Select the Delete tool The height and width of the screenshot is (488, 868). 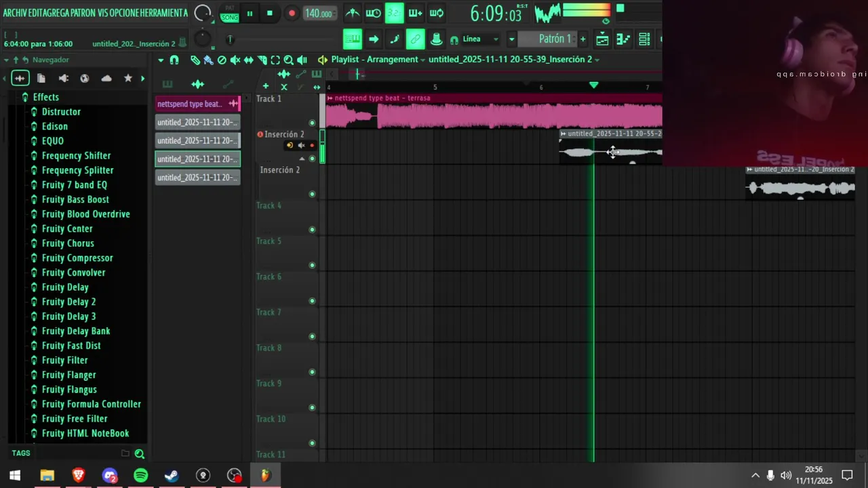click(x=222, y=60)
